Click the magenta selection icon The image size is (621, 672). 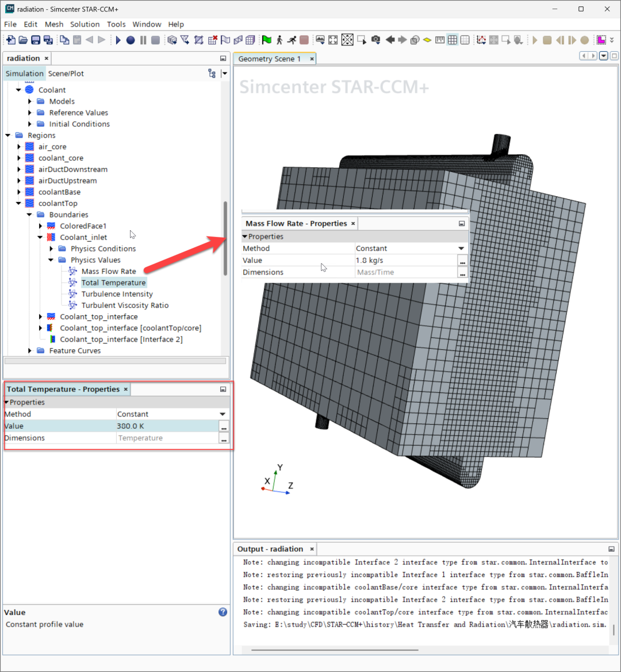pos(601,40)
